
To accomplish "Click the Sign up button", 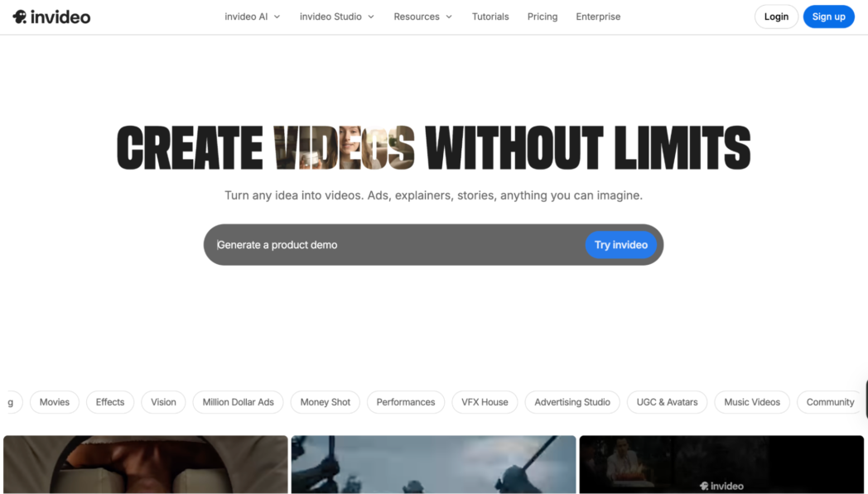I will (829, 17).
